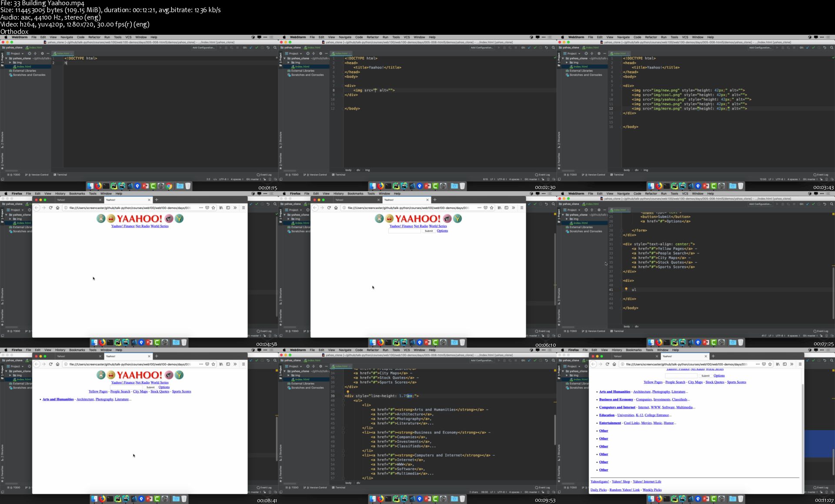The width and height of the screenshot is (835, 504).
Task: Click Chrome icon in the dock at 00:01:15
Action: [x=169, y=186]
